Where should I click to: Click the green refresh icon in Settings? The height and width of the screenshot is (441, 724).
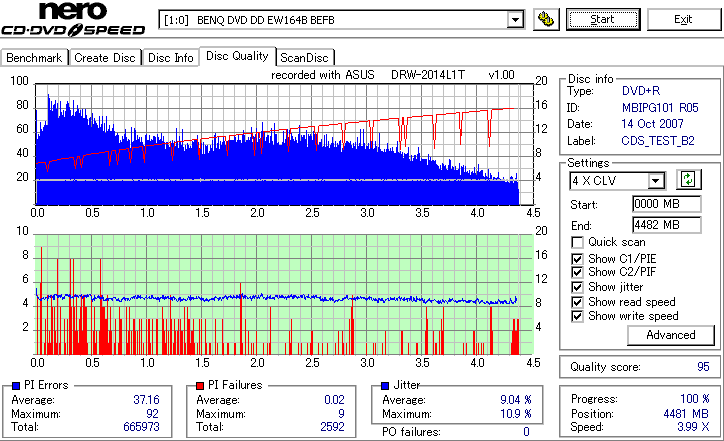click(688, 180)
